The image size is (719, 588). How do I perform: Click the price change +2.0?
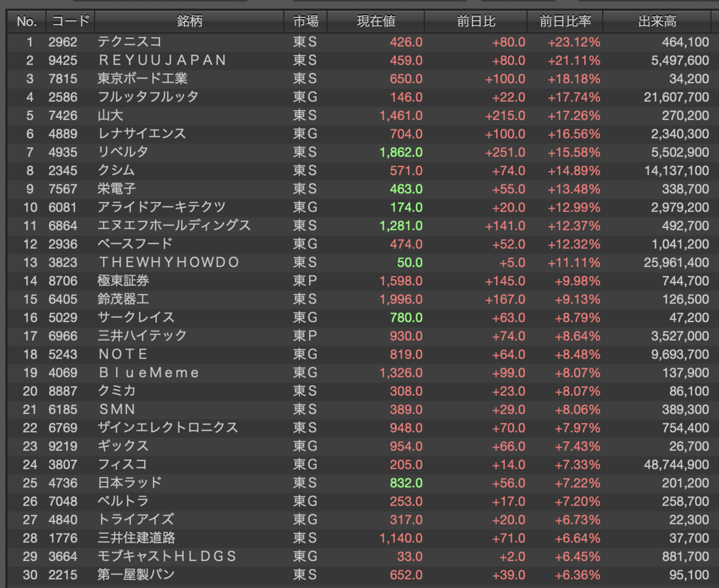pyautogui.click(x=511, y=556)
